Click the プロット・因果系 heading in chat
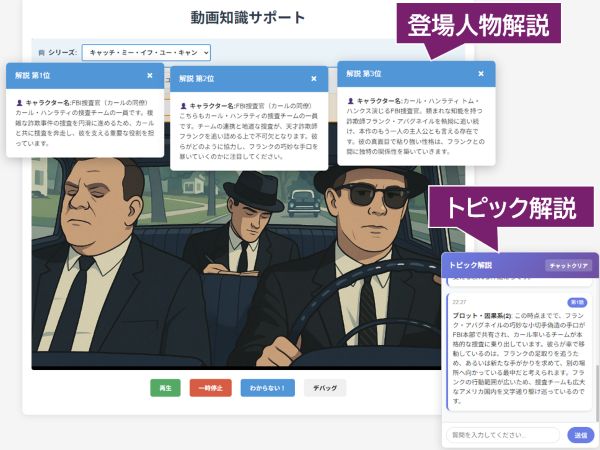Viewport: 600px width, 450px height. [x=482, y=316]
